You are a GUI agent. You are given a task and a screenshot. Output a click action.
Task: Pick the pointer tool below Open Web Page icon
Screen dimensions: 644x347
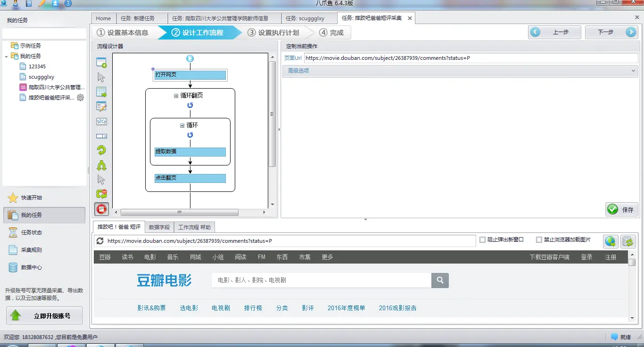101,77
